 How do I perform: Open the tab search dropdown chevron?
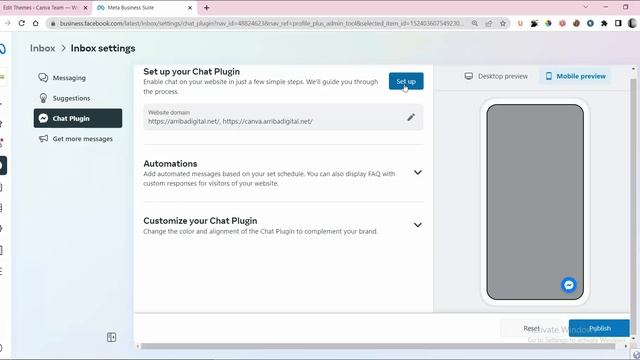tap(586, 7)
